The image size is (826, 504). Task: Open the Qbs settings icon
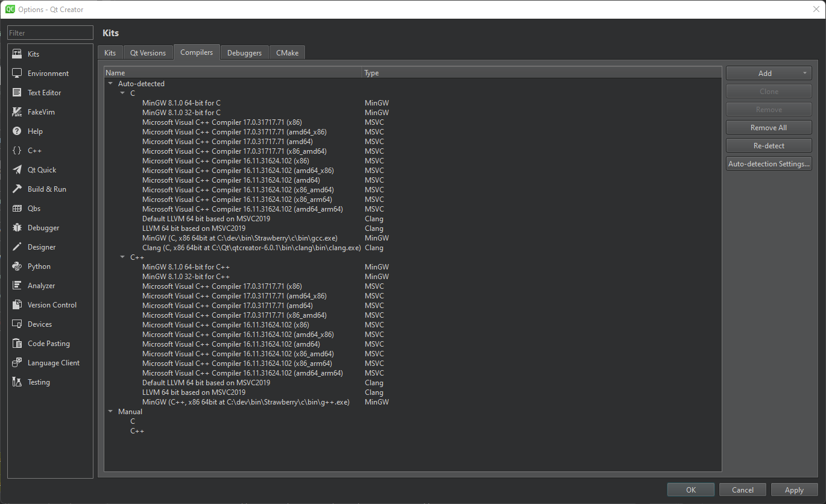(17, 208)
